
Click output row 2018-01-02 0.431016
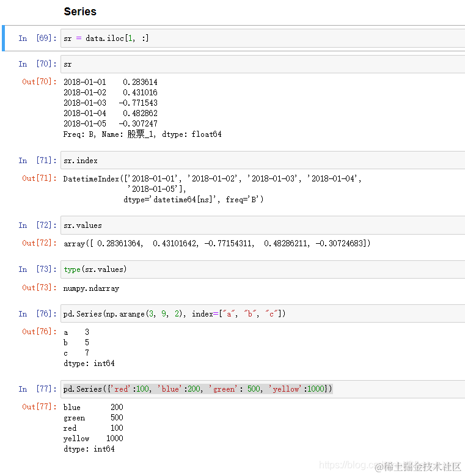tap(111, 92)
